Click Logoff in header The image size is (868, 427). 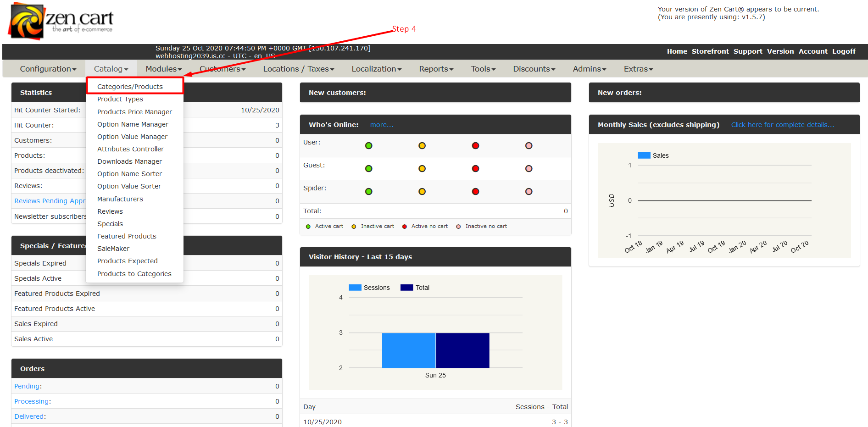(844, 51)
